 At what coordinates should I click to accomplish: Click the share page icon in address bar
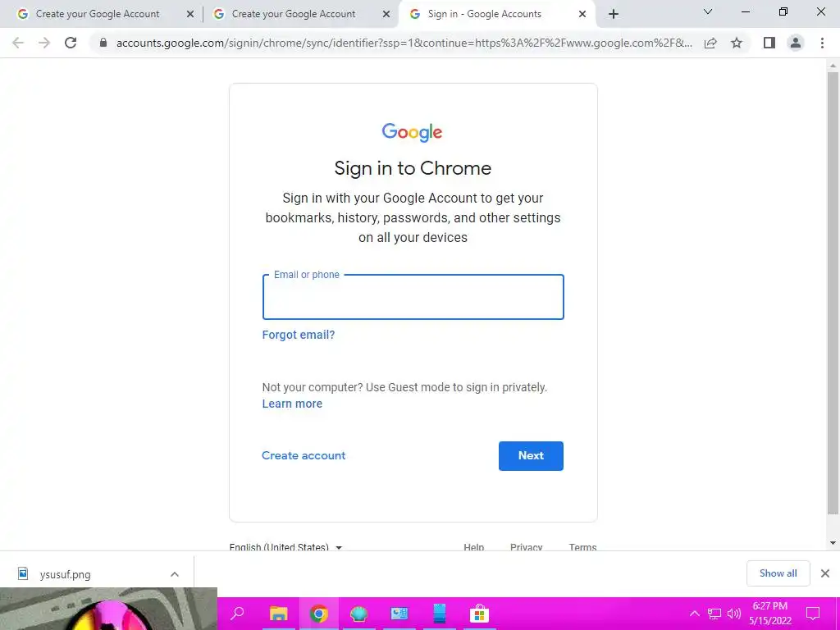coord(710,43)
